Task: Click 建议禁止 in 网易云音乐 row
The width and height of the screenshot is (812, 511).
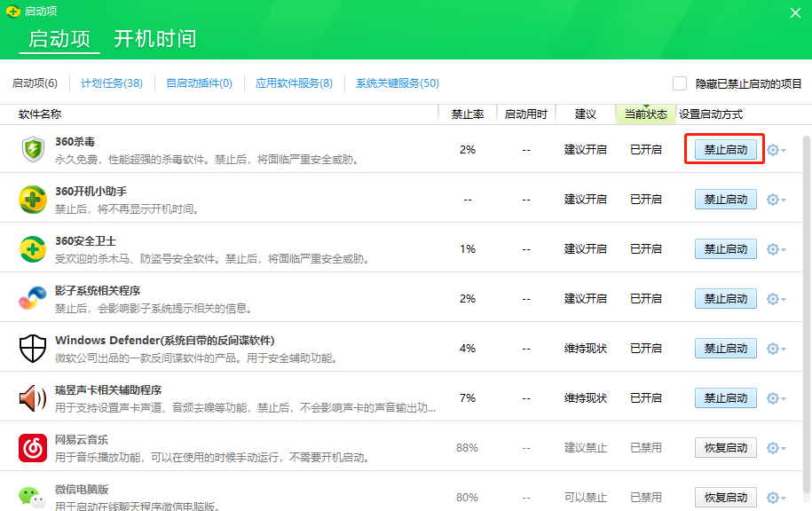Action: [x=585, y=448]
